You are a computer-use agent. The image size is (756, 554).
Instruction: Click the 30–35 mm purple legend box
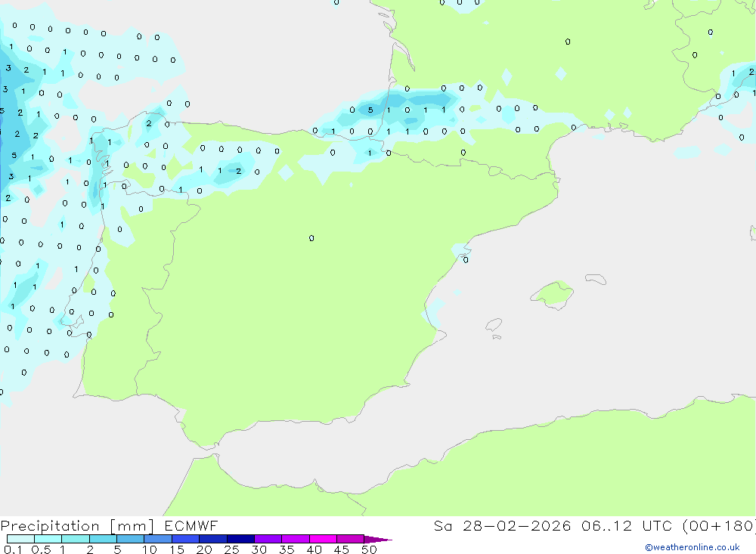pyautogui.click(x=268, y=539)
